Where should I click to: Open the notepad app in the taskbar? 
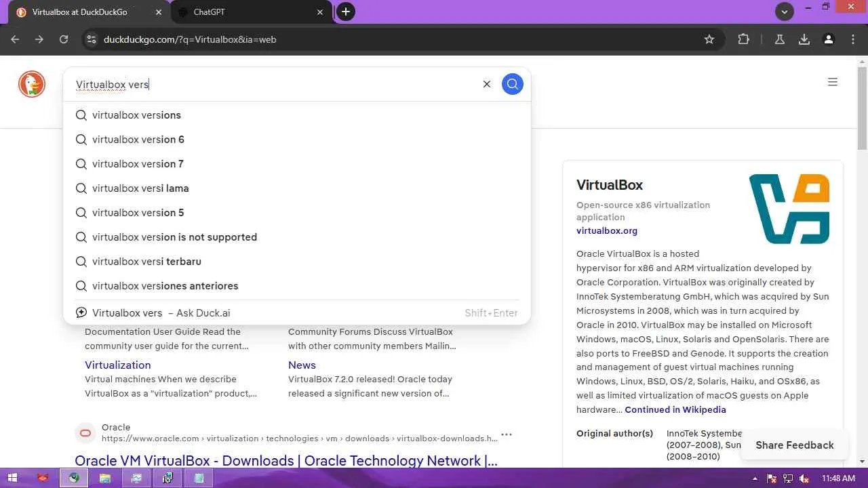pos(199,478)
